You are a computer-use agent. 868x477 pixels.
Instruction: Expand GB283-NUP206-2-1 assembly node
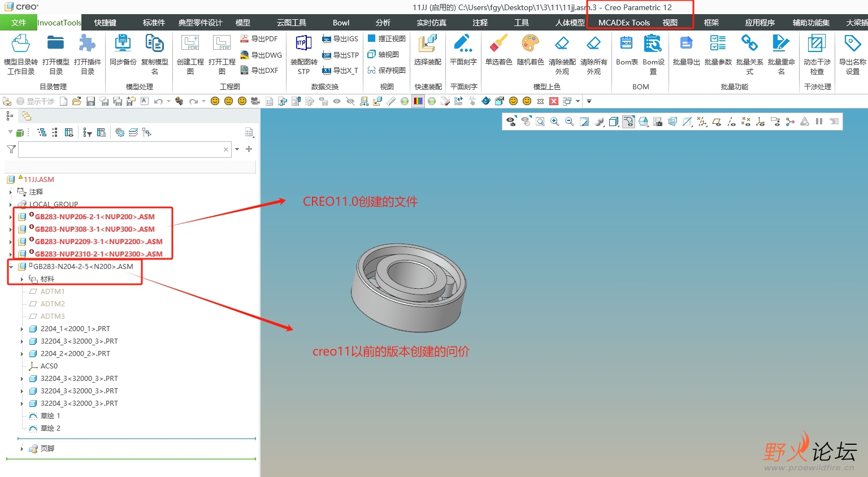pyautogui.click(x=11, y=217)
